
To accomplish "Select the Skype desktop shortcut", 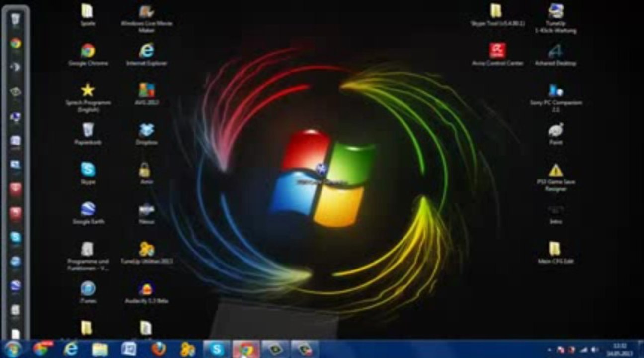I will 88,173.
